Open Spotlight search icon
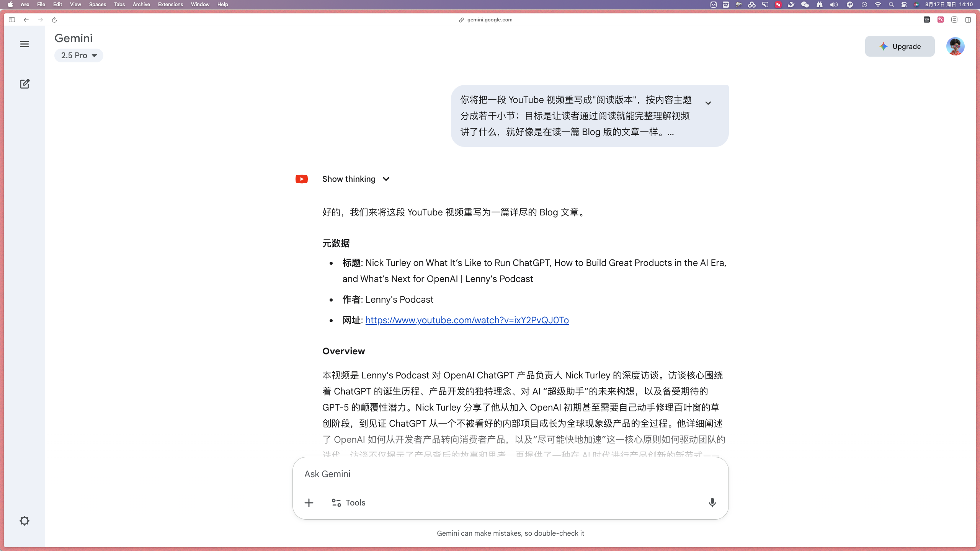 tap(891, 5)
